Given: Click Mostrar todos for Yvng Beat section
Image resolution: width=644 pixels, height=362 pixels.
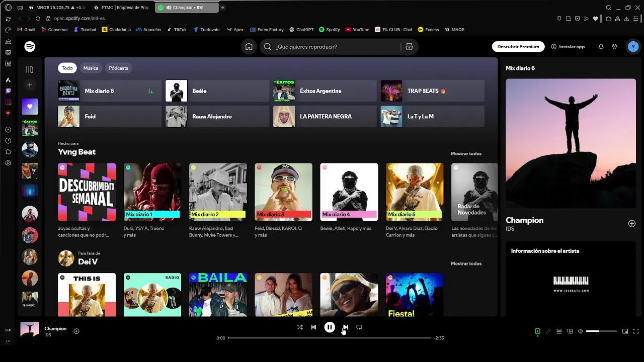Looking at the screenshot, I should [x=466, y=153].
